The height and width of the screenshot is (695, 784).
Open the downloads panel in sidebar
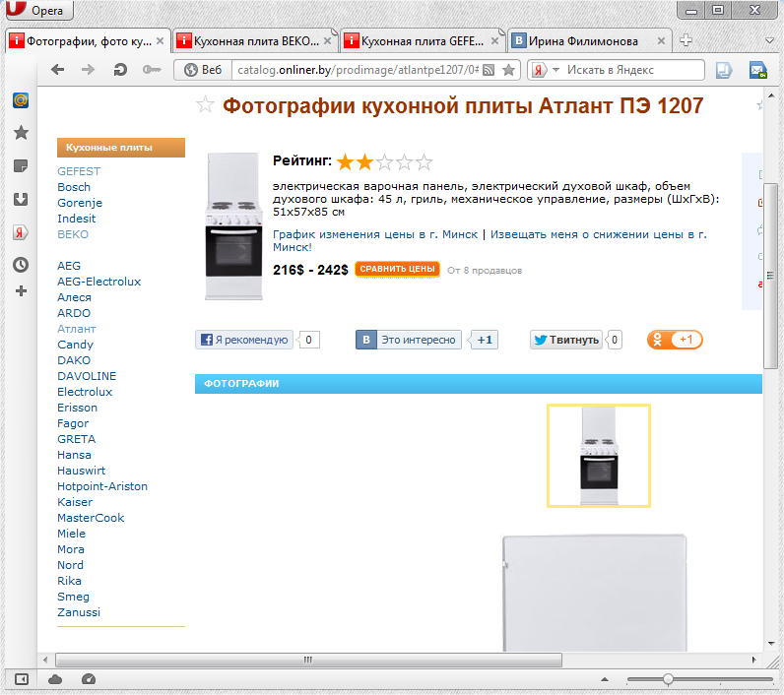[21, 199]
